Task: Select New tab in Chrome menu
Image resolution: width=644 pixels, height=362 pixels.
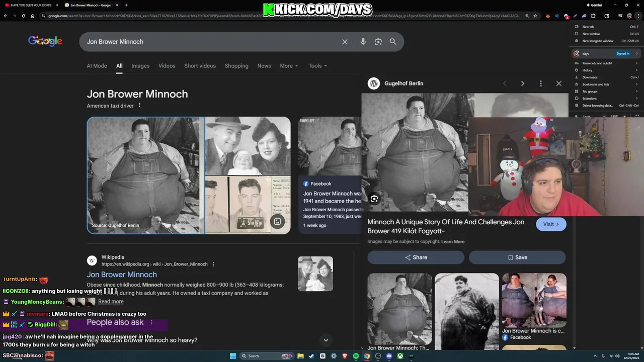Action: [x=606, y=27]
